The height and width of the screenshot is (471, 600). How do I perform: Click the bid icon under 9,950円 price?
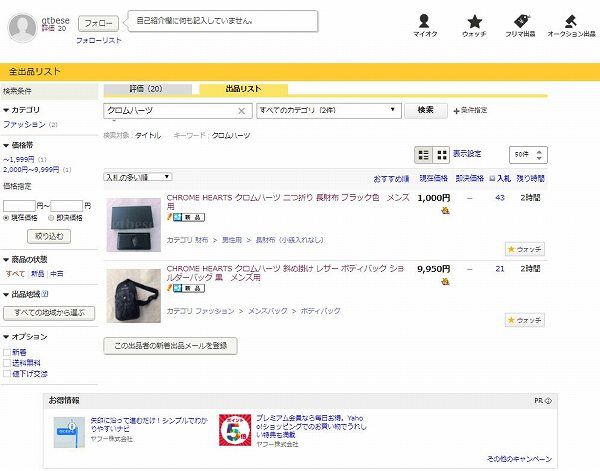pyautogui.click(x=445, y=281)
